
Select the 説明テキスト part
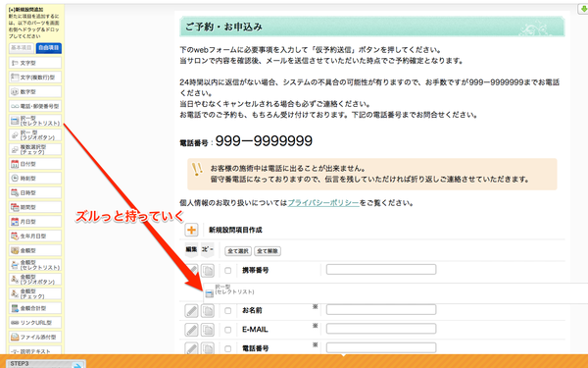tap(35, 351)
